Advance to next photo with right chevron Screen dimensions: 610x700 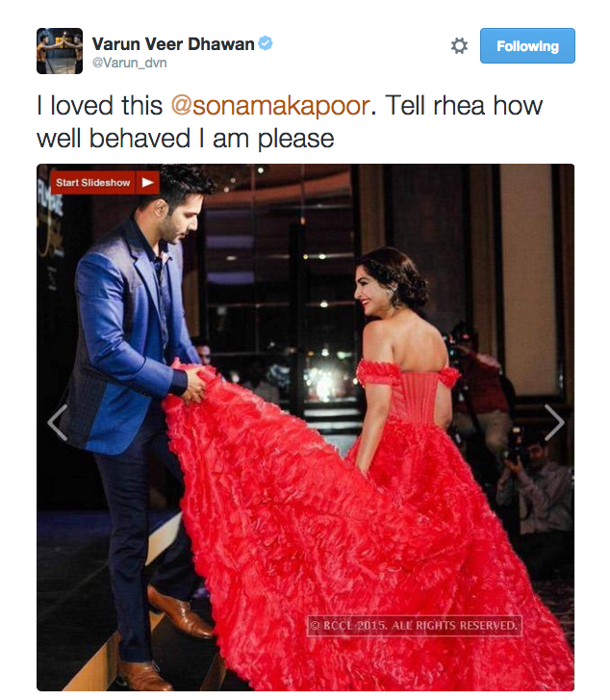(x=554, y=423)
